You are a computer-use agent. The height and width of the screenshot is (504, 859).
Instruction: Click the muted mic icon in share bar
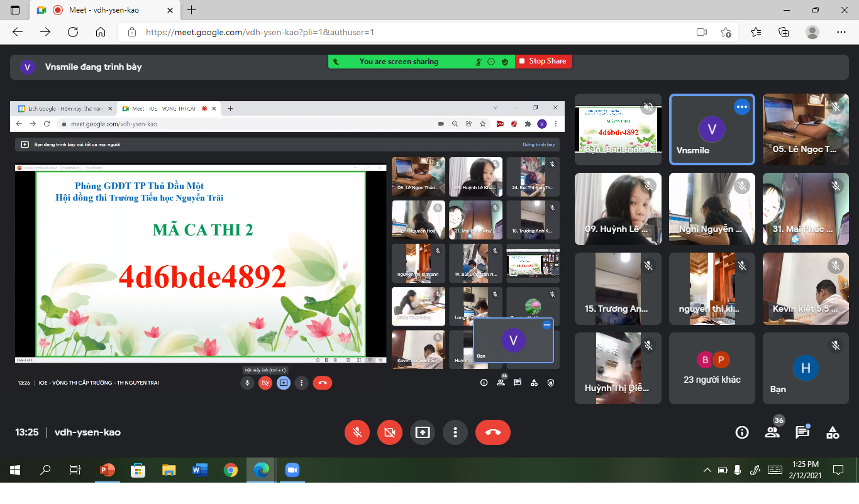(479, 62)
